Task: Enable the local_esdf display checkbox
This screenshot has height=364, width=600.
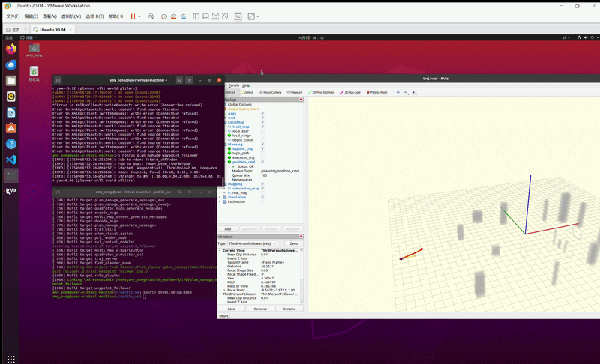Action: coord(262,131)
